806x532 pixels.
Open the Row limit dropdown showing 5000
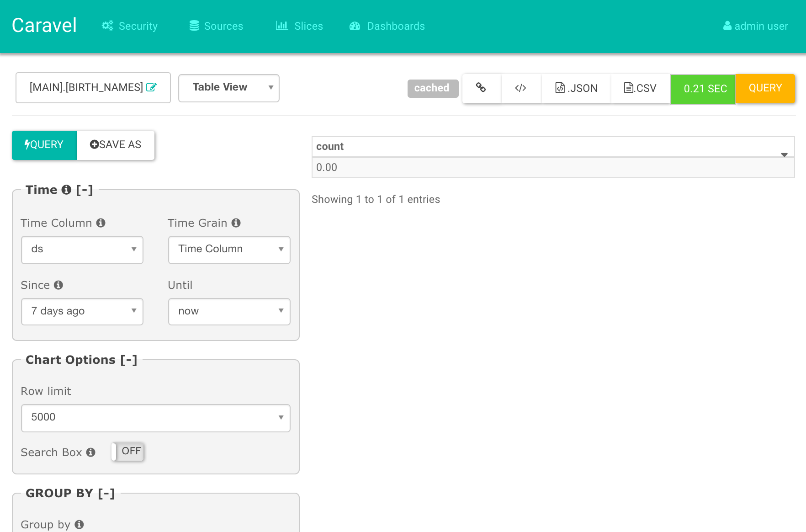156,418
